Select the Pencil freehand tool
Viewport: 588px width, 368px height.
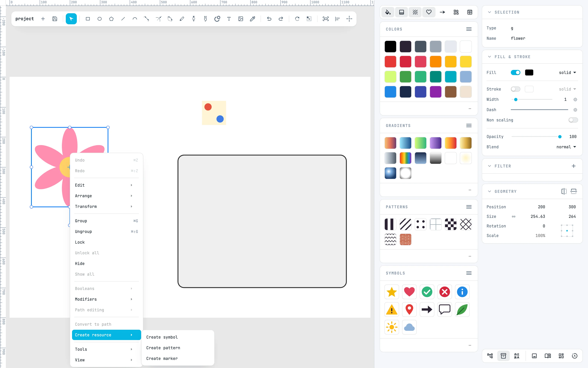pos(182,19)
